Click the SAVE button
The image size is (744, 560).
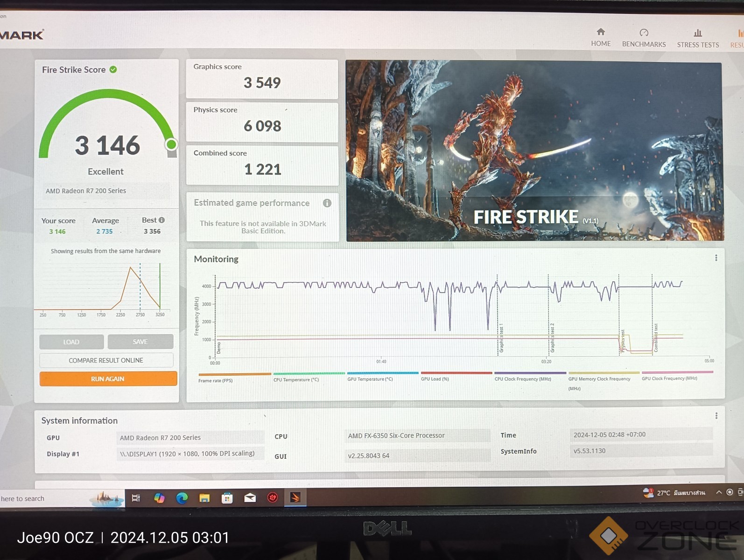pyautogui.click(x=140, y=342)
